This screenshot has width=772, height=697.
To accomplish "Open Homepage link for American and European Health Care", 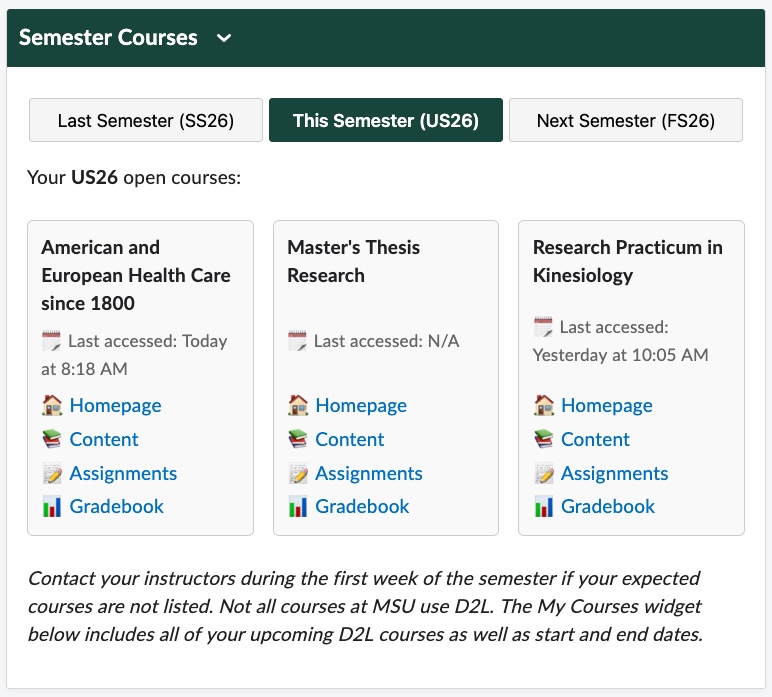I will [x=115, y=406].
